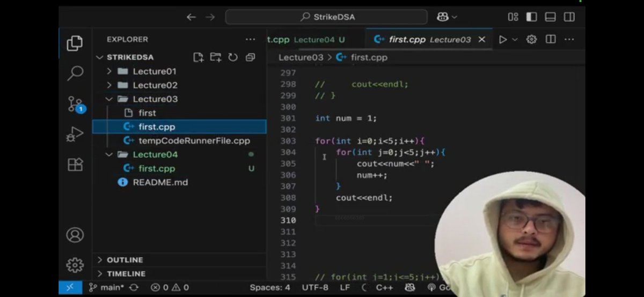The width and height of the screenshot is (644, 297).
Task: Open editor More Actions ellipsis
Action: (569, 40)
